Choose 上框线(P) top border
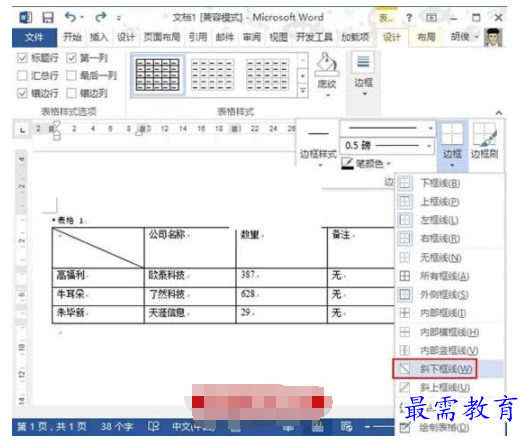 point(450,202)
